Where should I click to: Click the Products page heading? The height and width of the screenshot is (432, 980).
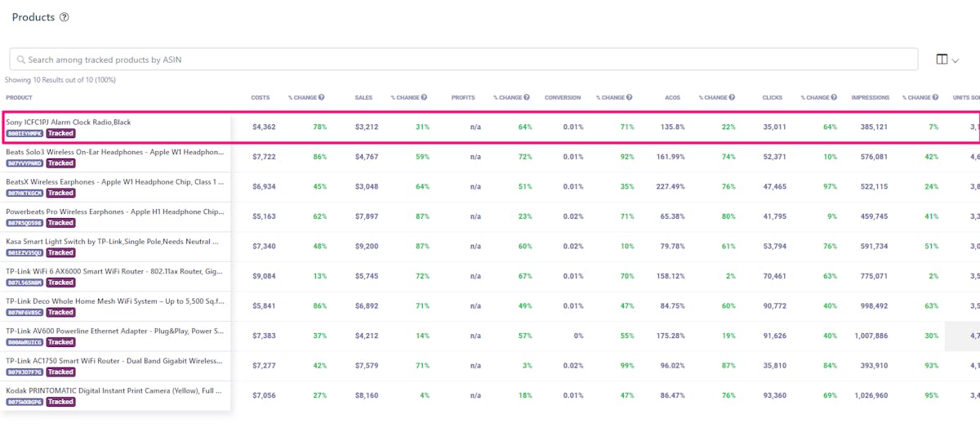pos(33,17)
